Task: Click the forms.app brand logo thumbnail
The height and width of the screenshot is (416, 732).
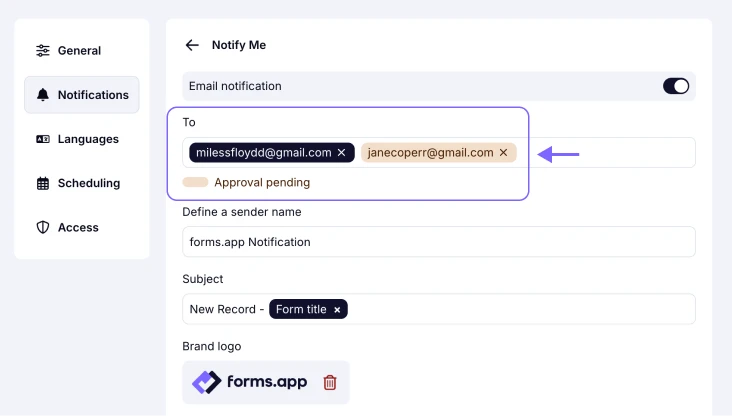Action: coord(252,382)
